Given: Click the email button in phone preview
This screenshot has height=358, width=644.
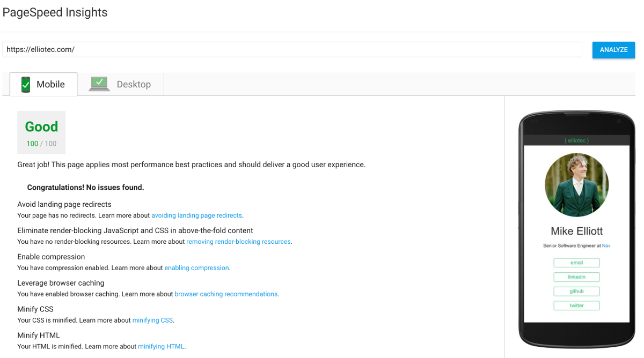Looking at the screenshot, I should [x=576, y=263].
